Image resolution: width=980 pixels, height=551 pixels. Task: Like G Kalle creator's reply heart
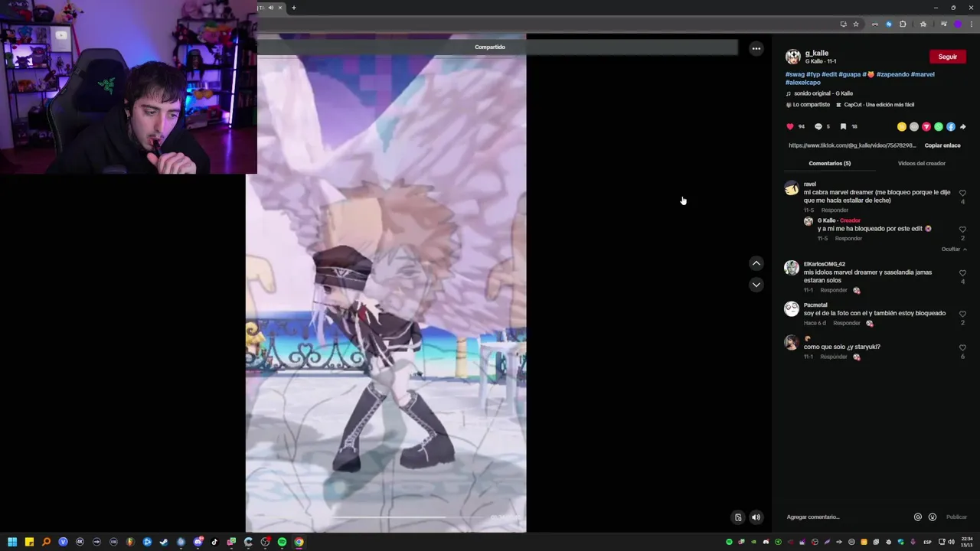click(x=963, y=230)
